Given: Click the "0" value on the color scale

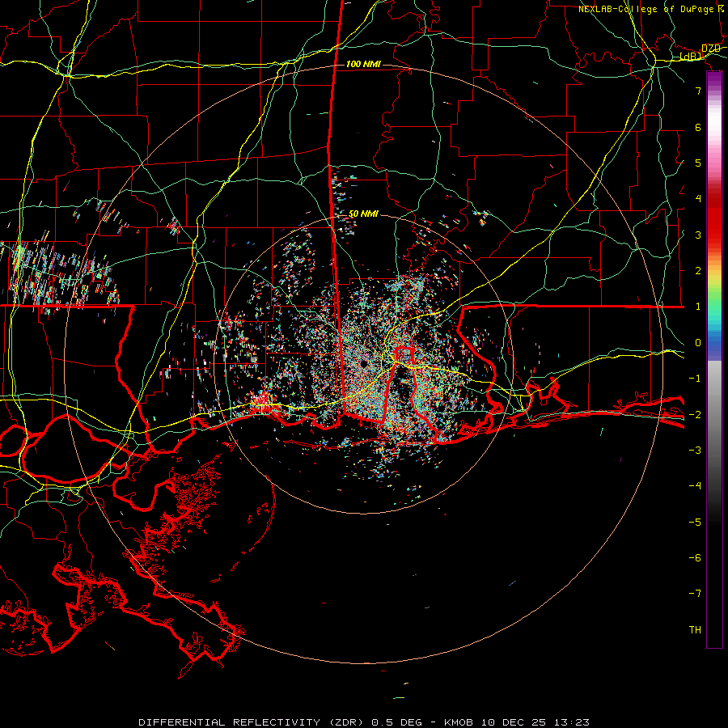Looking at the screenshot, I should point(698,343).
